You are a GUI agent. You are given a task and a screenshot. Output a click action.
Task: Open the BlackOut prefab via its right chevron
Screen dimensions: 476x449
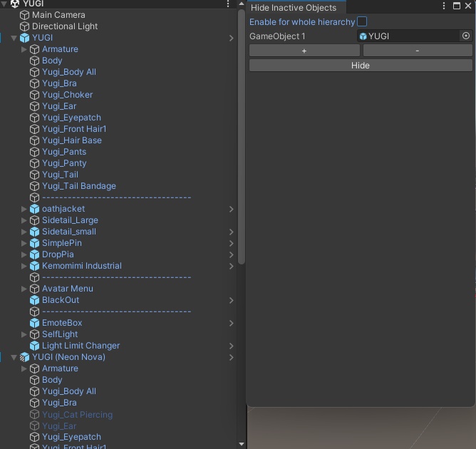click(232, 300)
